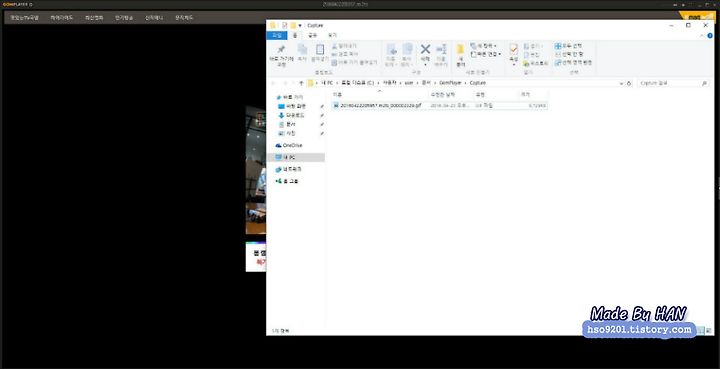Click GomPlayer in the address bar path
720x369 pixels.
(450, 83)
